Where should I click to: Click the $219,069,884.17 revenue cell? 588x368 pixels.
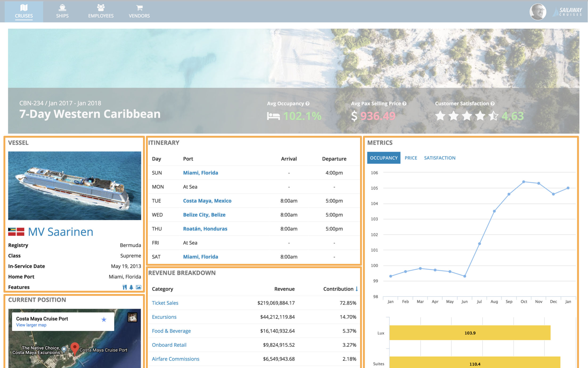pos(276,303)
